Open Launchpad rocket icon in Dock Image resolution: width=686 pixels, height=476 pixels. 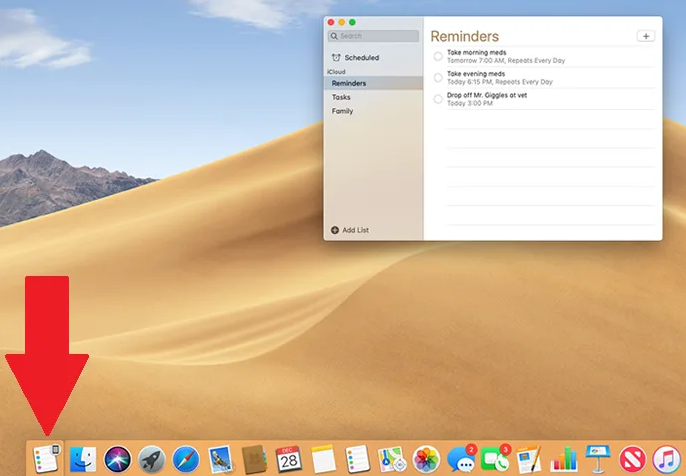pyautogui.click(x=152, y=459)
